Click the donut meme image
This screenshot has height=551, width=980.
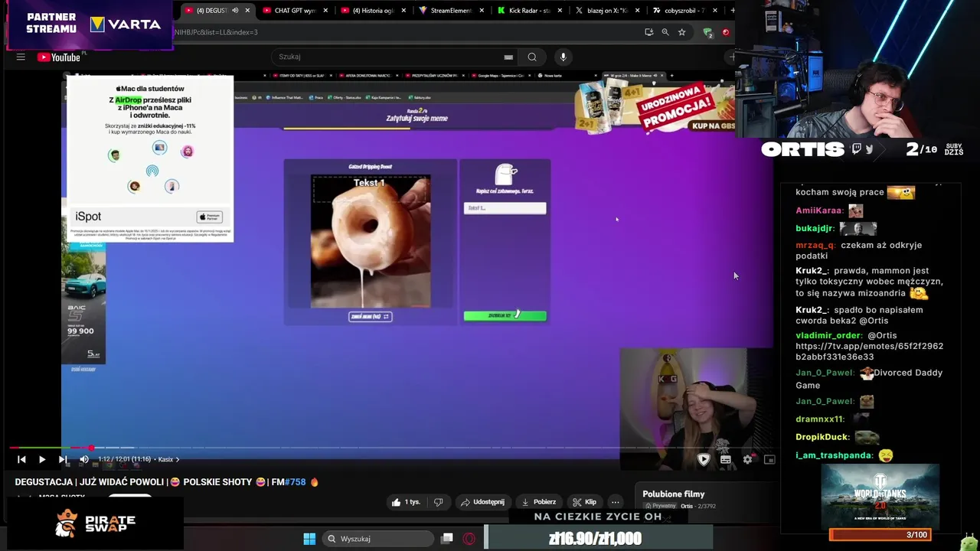[x=371, y=242]
